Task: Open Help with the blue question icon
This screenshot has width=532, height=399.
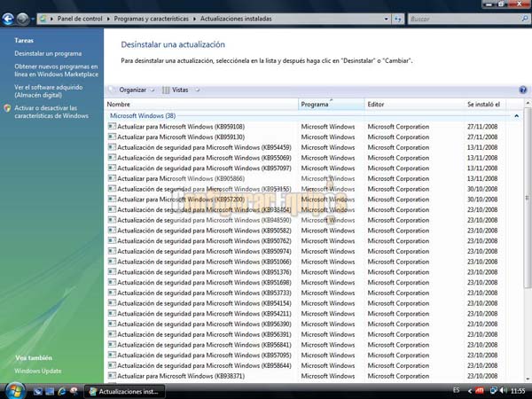Action: point(523,90)
